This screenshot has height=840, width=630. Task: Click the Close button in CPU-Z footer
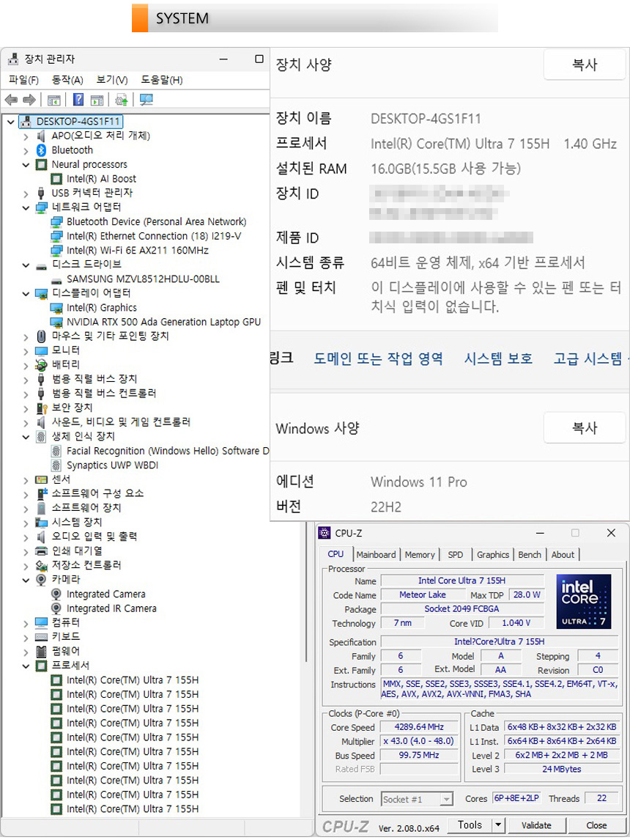[x=596, y=825]
